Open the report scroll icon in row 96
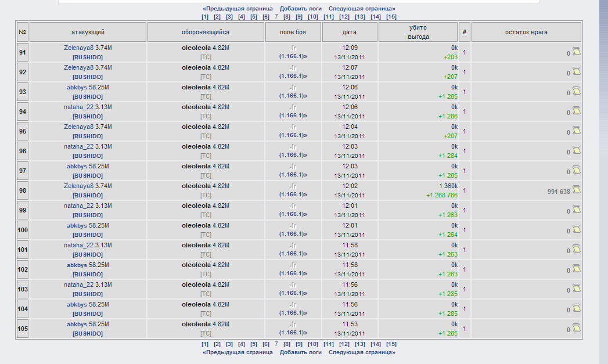This screenshot has width=608, height=364. coord(576,150)
